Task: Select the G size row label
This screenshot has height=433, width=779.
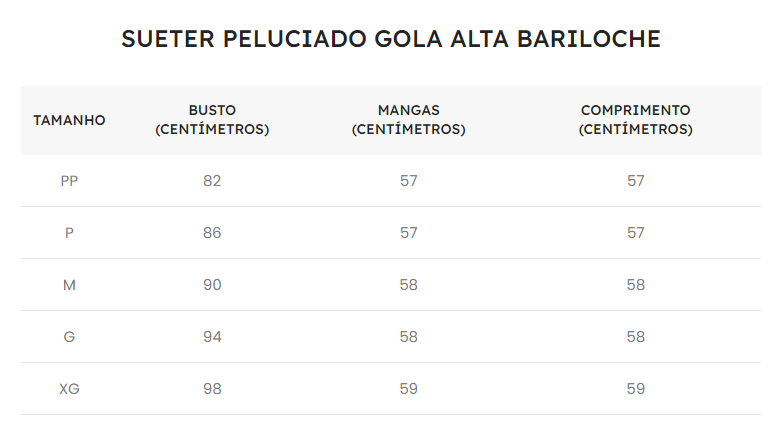Action: pyautogui.click(x=70, y=337)
